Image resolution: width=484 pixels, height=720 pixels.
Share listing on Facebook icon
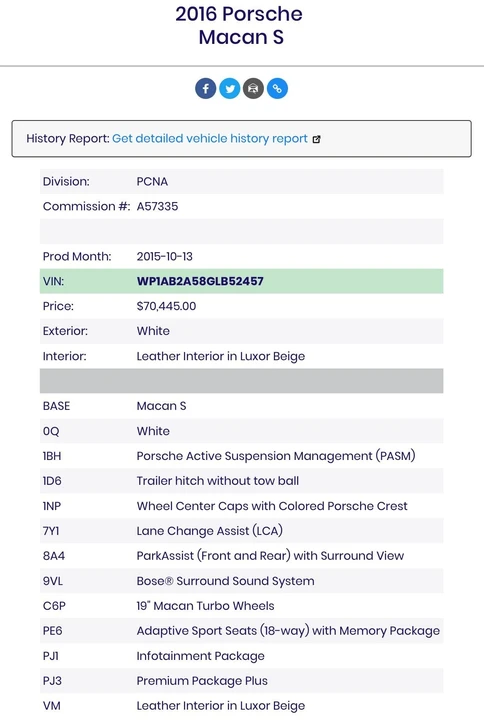coord(206,88)
